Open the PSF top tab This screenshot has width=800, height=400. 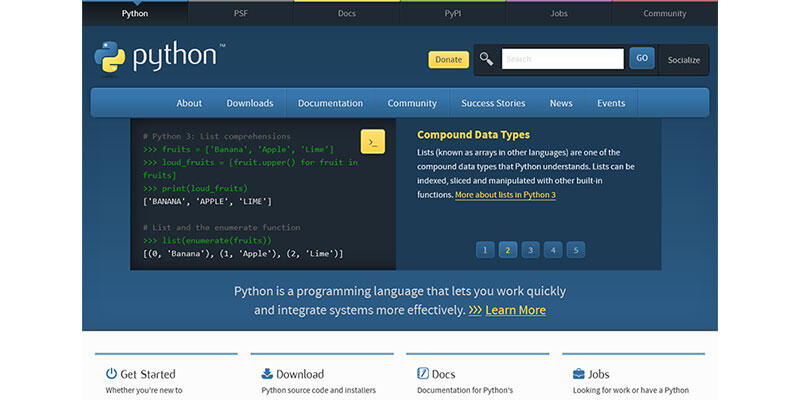coord(241,14)
